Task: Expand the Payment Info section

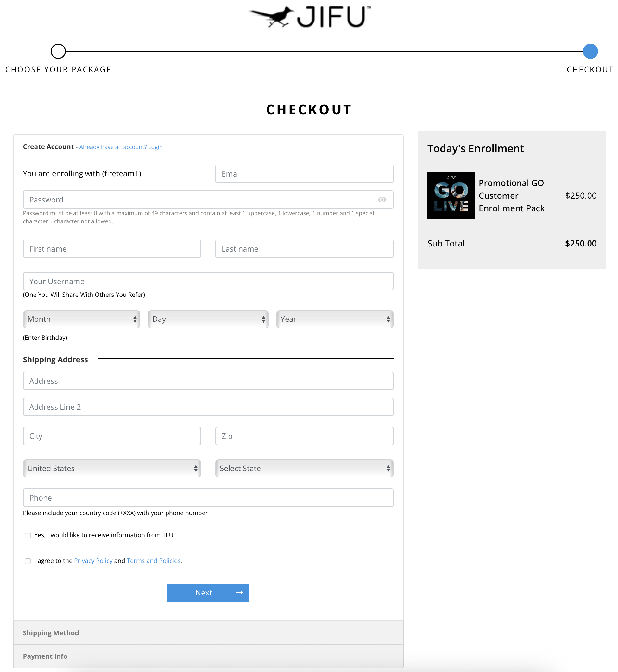Action: pyautogui.click(x=208, y=656)
